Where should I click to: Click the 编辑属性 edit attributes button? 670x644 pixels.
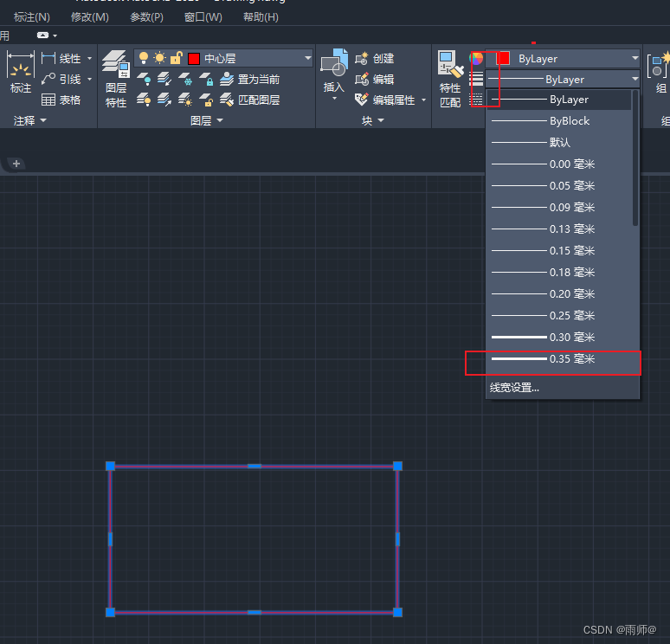385,100
